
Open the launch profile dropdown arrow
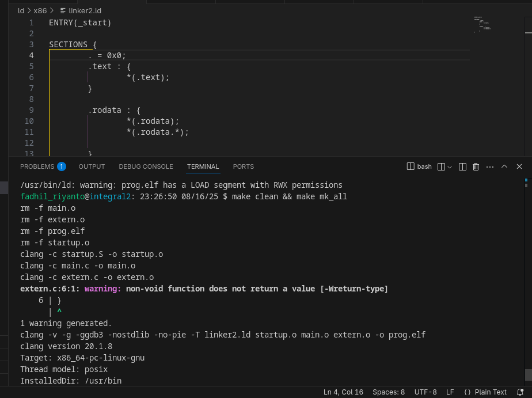(x=450, y=166)
